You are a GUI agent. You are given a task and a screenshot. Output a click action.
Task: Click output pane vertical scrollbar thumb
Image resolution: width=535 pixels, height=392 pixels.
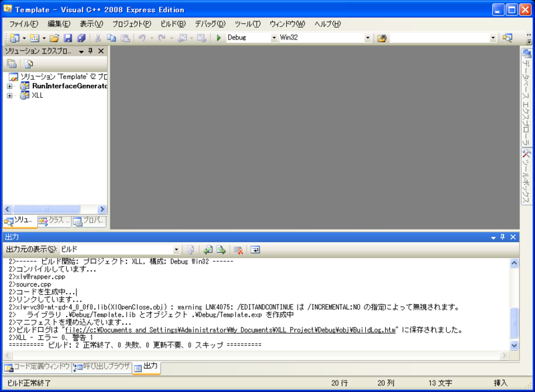tap(514, 322)
